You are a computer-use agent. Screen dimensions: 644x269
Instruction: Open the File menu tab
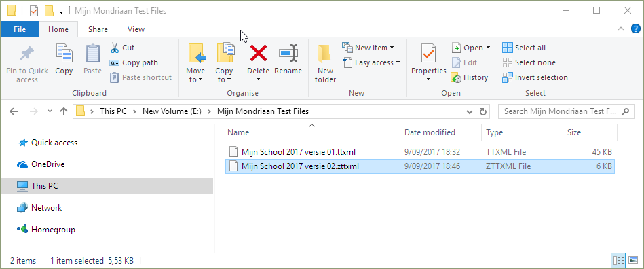[20, 29]
